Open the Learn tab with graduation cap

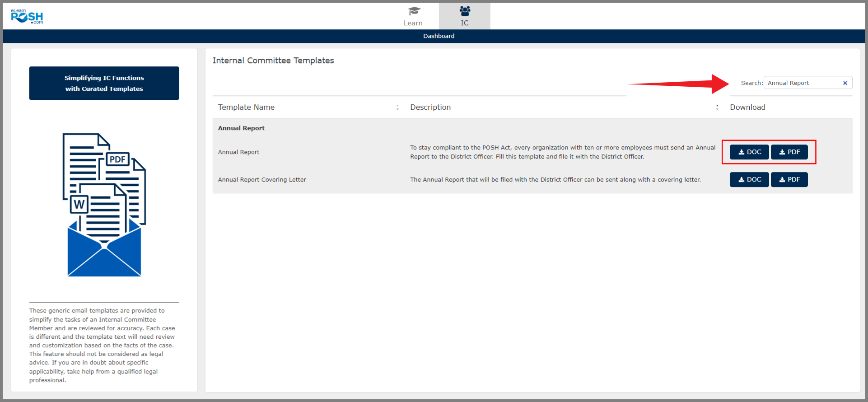[413, 16]
